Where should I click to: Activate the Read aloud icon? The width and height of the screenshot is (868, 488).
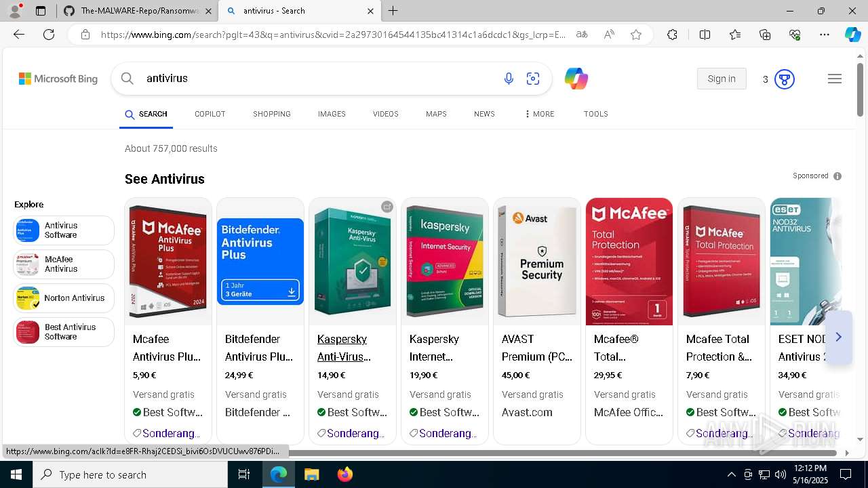click(x=609, y=35)
